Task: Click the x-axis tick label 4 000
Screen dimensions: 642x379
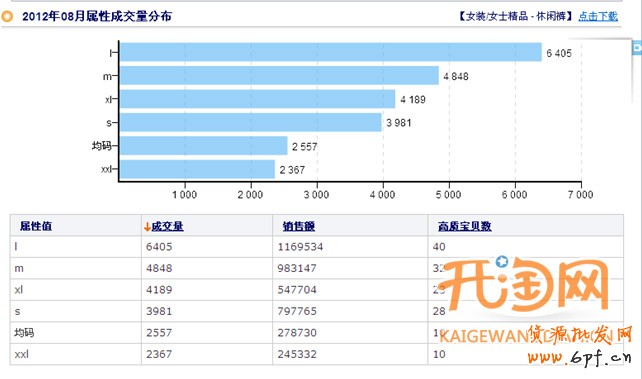Action: 382,195
